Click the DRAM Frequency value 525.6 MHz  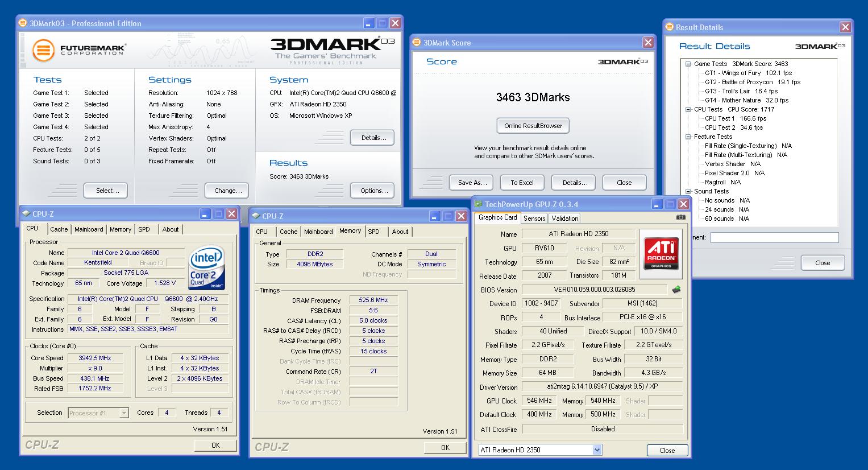[x=373, y=300]
